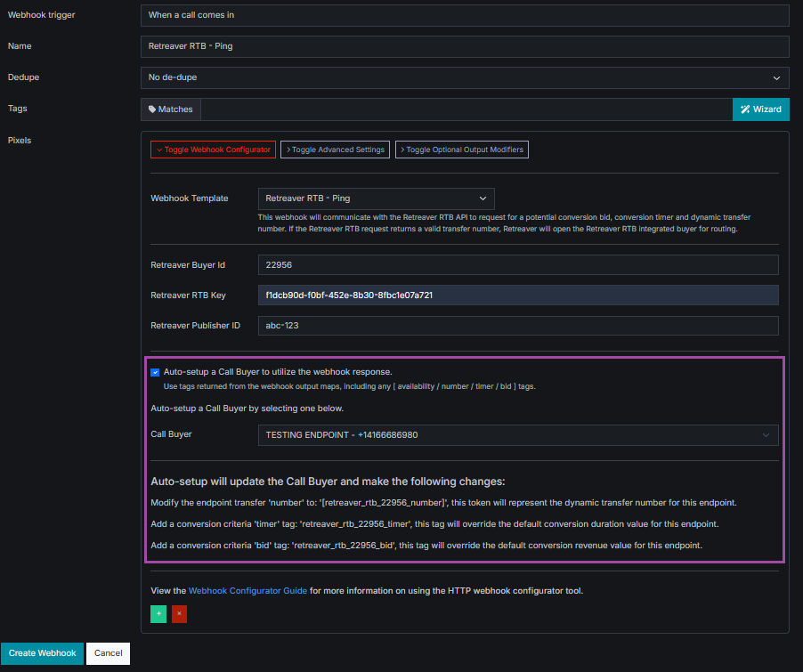Click the Create Webhook button

pos(41,653)
